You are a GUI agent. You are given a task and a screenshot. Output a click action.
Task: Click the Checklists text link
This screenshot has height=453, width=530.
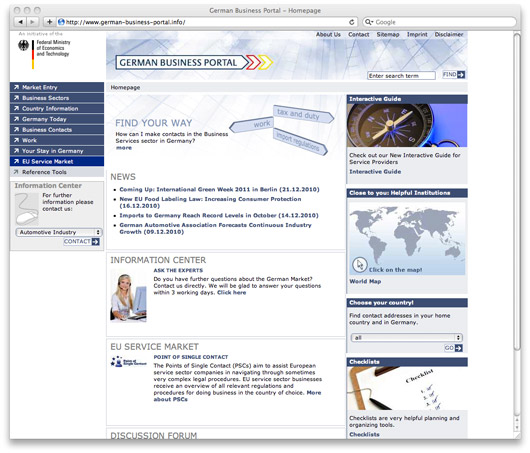[x=364, y=434]
